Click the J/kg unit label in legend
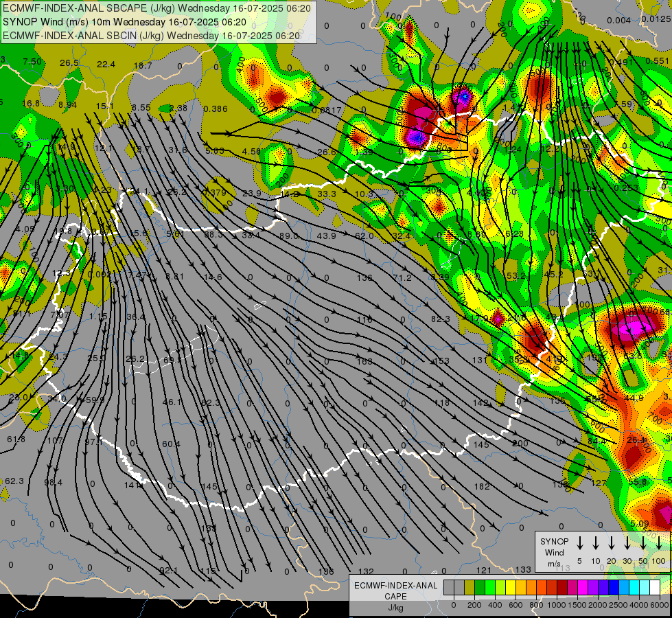This screenshot has height=618, width=672. tap(395, 608)
